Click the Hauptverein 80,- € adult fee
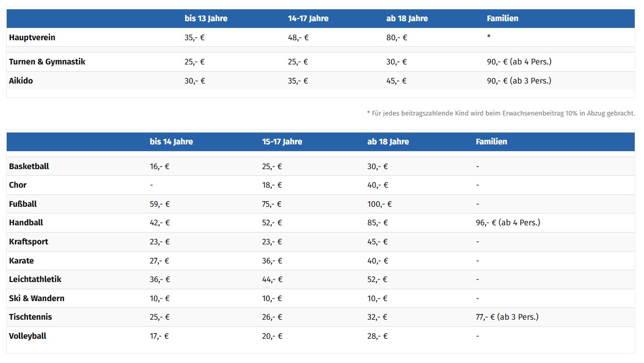Viewport: 644px width, 363px height. click(397, 38)
